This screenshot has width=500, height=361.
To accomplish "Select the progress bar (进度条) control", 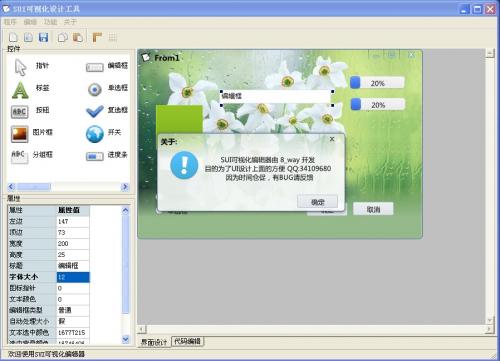I will 95,156.
